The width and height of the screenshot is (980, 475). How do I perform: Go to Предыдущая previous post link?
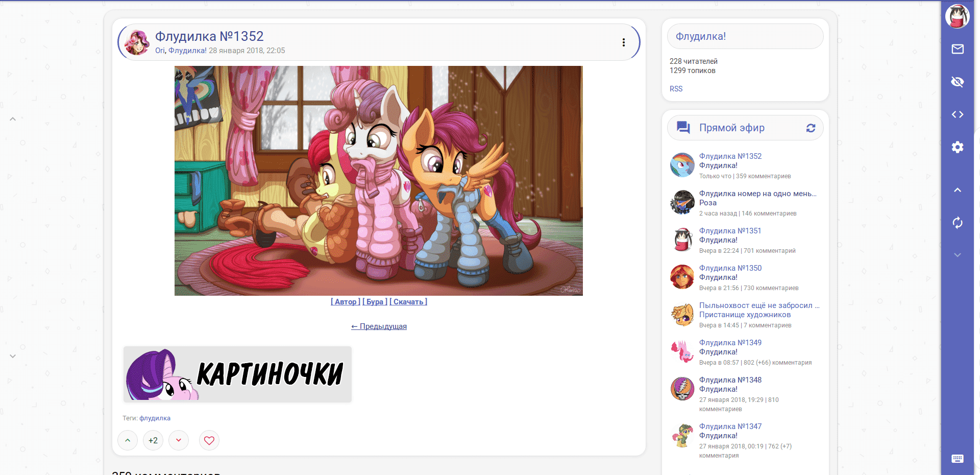pos(379,326)
